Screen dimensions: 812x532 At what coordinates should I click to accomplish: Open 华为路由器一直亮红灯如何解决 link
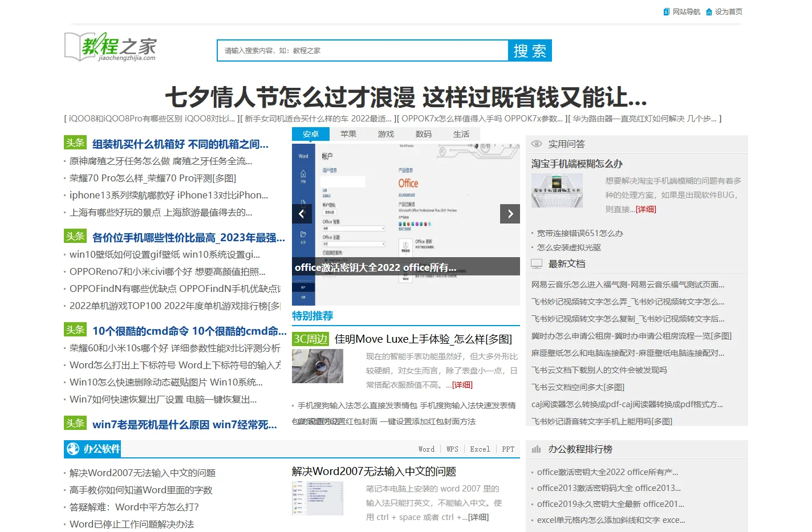[645, 119]
